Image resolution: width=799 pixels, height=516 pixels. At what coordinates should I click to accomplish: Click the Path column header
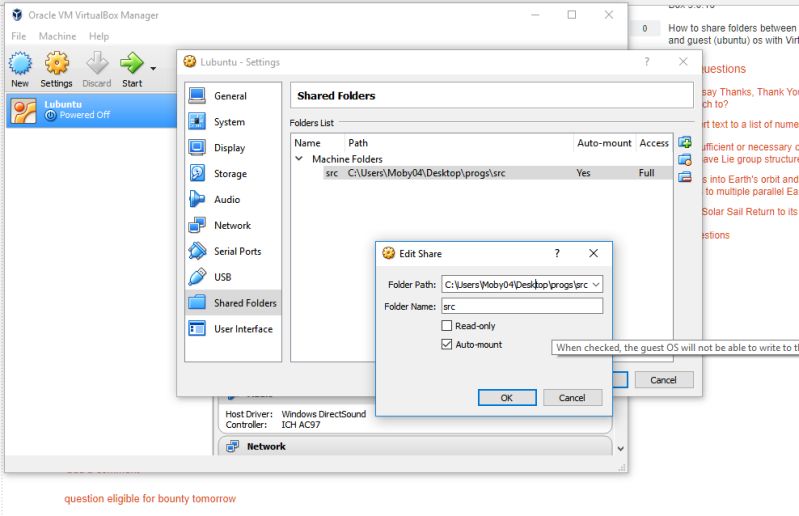pyautogui.click(x=459, y=143)
